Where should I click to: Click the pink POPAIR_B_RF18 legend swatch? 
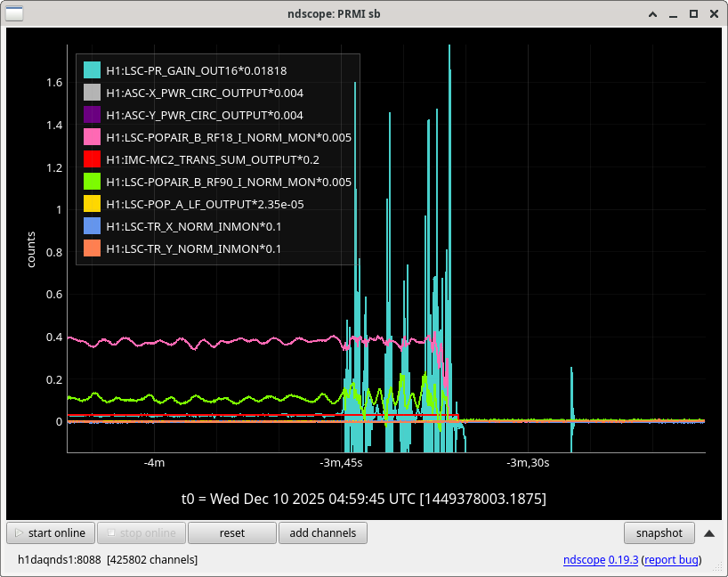(x=92, y=137)
